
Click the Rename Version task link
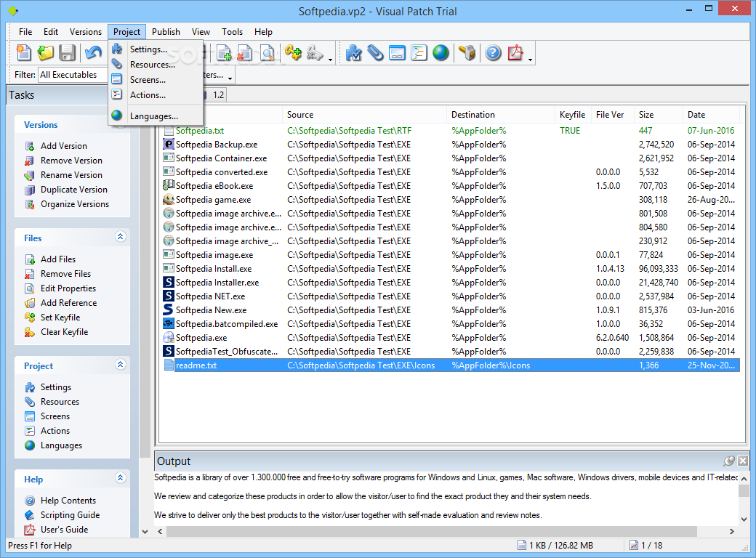pyautogui.click(x=71, y=175)
